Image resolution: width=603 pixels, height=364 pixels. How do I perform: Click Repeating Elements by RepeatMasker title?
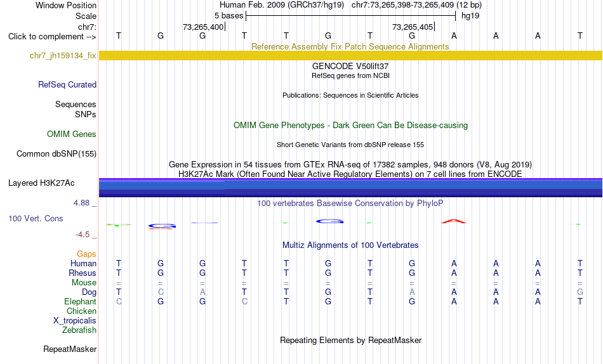[x=350, y=340]
